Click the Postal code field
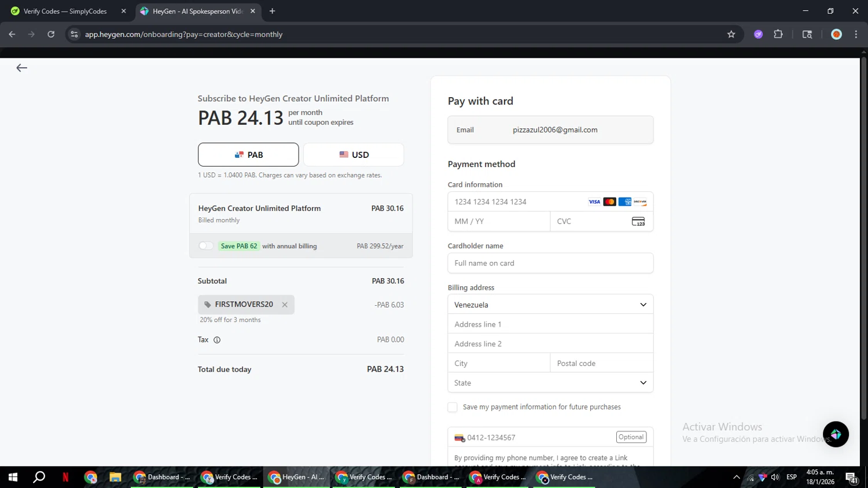 point(601,363)
